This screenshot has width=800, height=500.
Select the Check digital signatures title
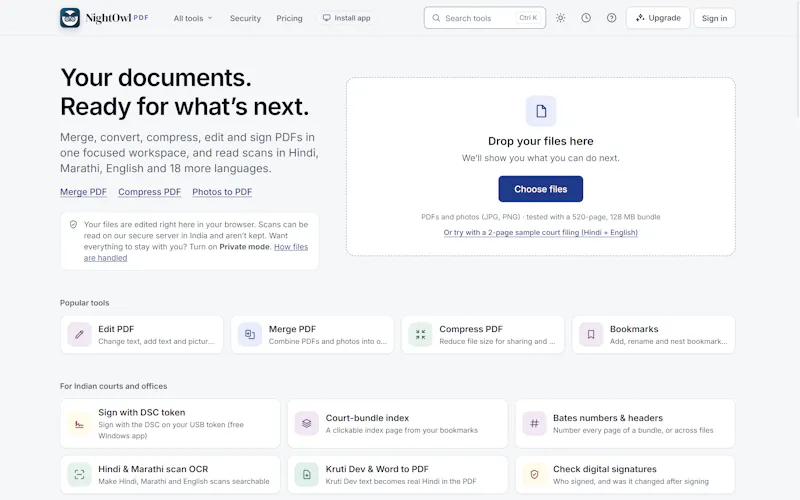point(605,469)
